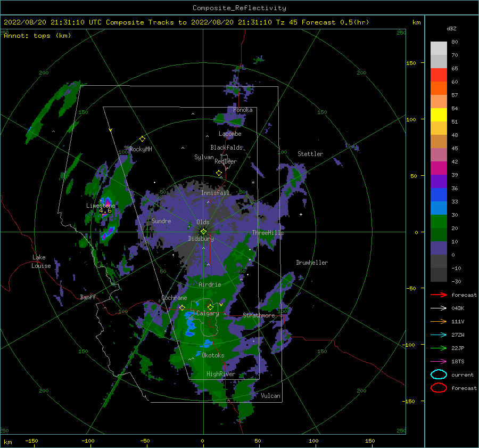Click the Stettler city label

(310, 154)
